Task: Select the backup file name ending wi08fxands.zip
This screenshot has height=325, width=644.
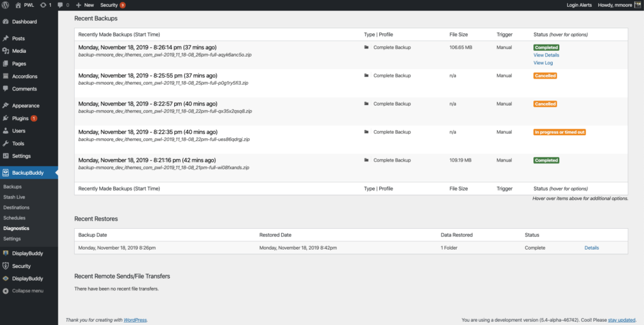Action: [x=164, y=167]
